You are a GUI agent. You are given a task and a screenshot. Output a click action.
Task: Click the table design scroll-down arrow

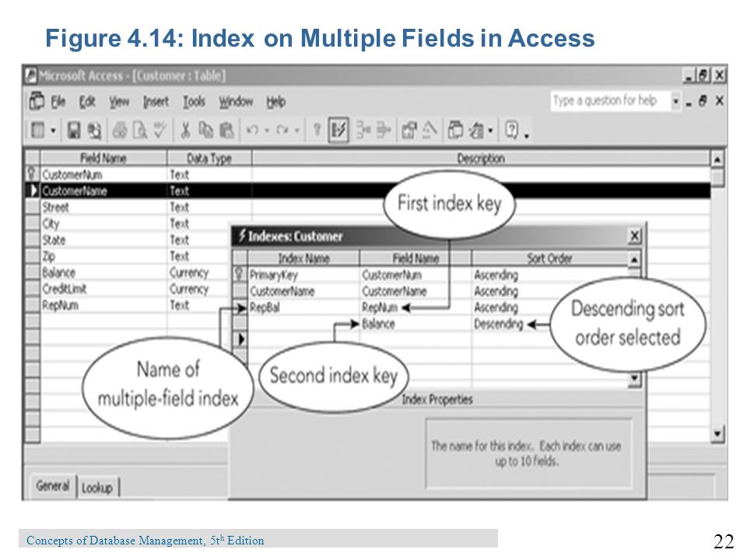(x=717, y=433)
